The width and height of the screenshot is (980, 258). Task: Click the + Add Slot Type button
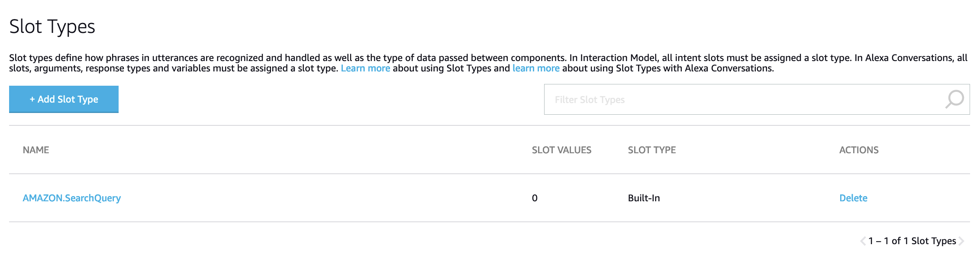64,99
